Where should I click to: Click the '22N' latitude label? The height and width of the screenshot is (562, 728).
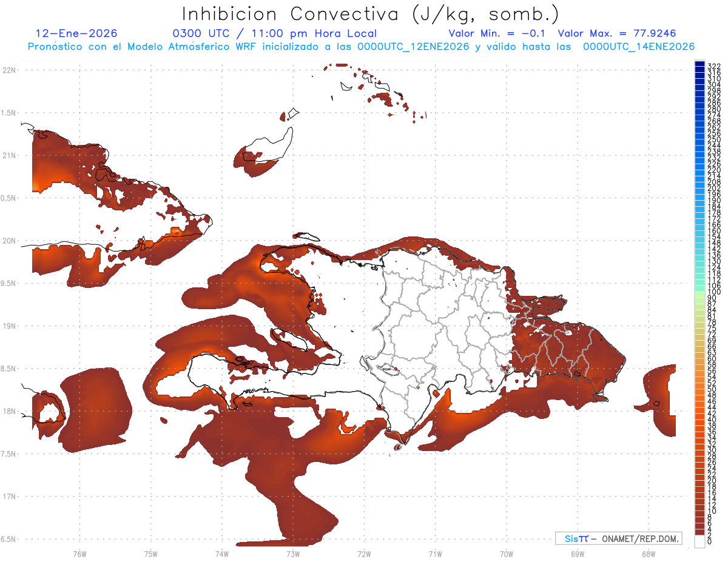9,70
